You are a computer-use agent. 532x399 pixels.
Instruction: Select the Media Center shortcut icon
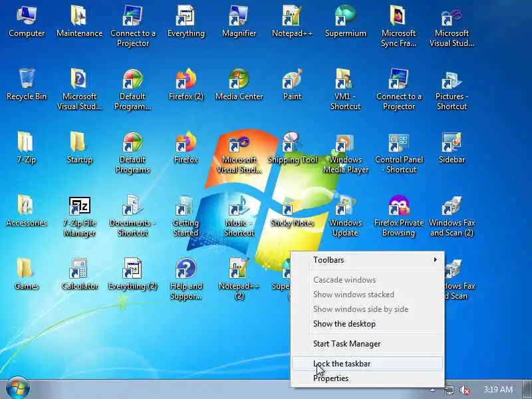[239, 84]
